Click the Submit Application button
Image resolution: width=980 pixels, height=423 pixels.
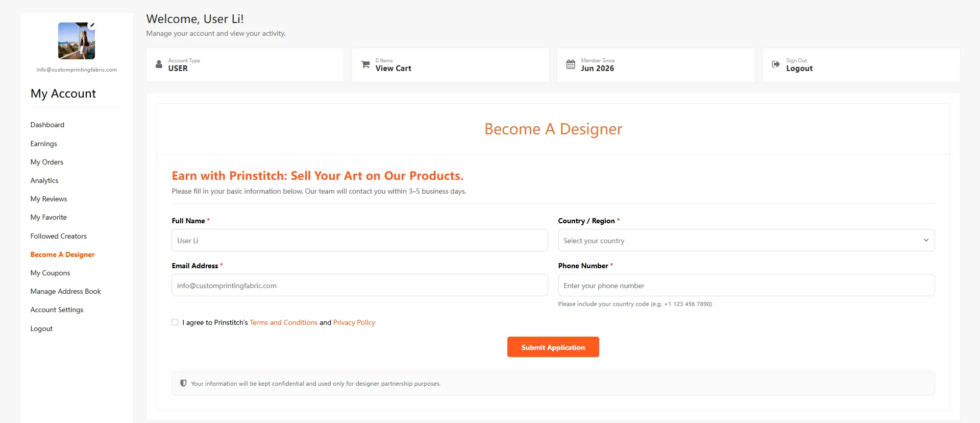coord(553,347)
